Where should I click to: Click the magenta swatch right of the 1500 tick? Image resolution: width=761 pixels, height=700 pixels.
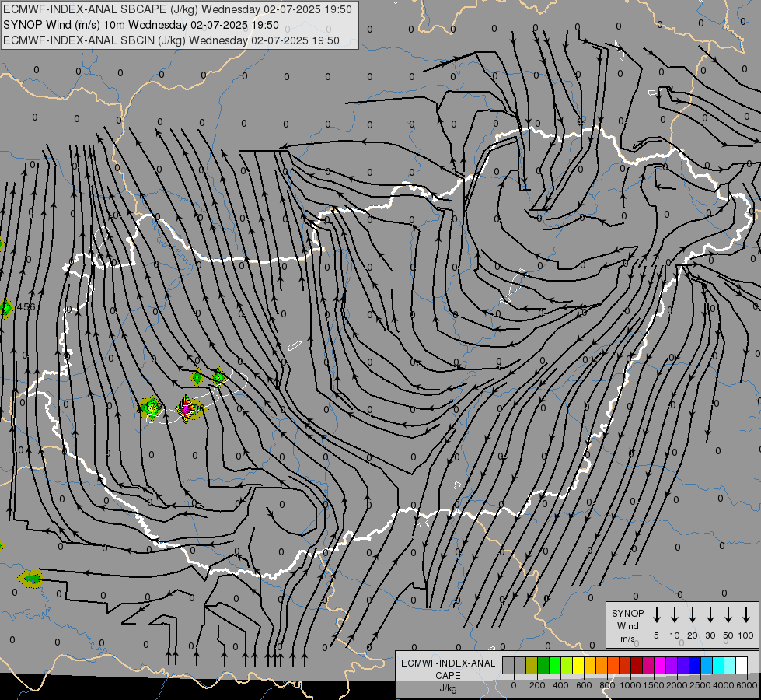[x=660, y=665]
